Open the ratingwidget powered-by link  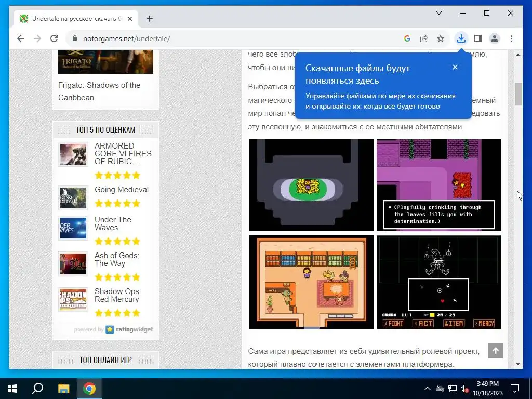[114, 329]
